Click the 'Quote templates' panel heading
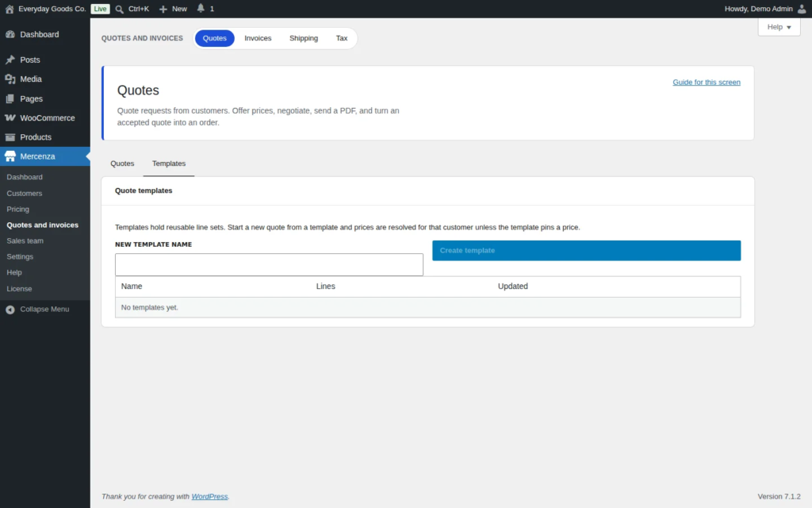The width and height of the screenshot is (812, 508). click(x=144, y=190)
